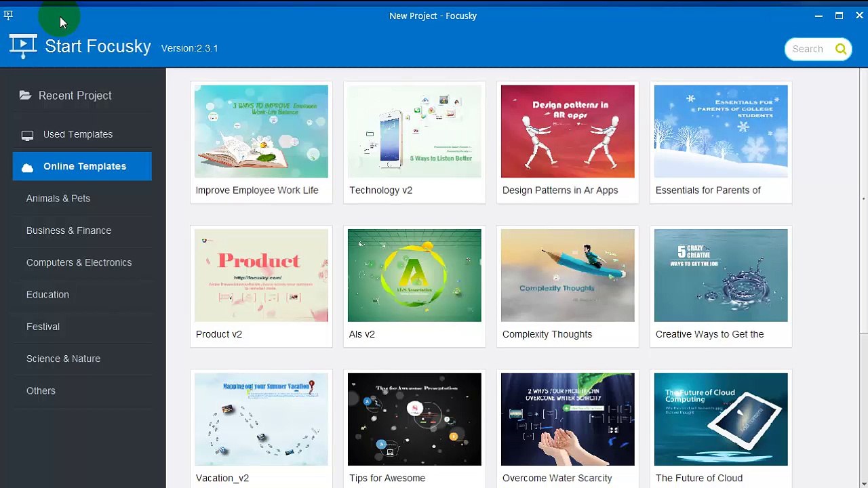Click the search magnifier icon
The height and width of the screenshot is (488, 868).
[841, 49]
